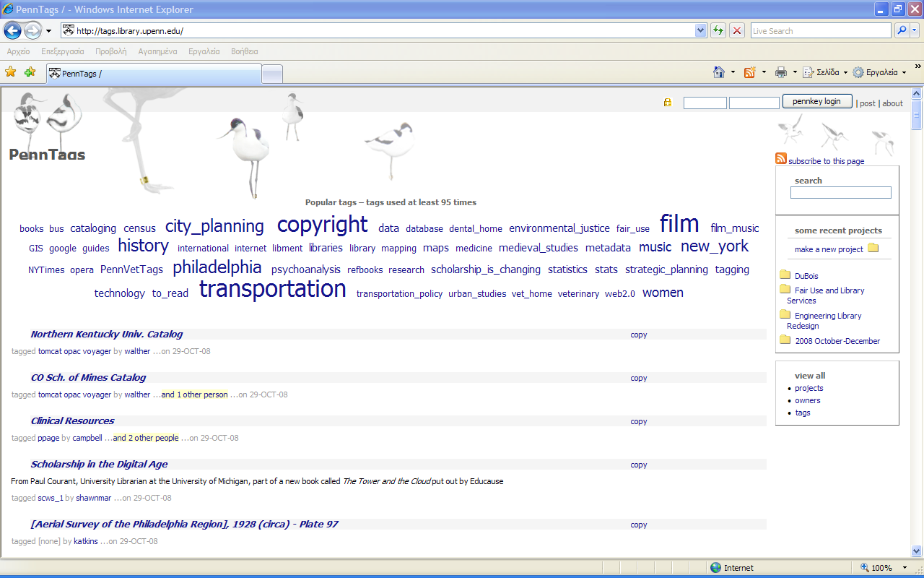Image resolution: width=924 pixels, height=578 pixels.
Task: Open a new blank tab
Action: pyautogui.click(x=272, y=74)
